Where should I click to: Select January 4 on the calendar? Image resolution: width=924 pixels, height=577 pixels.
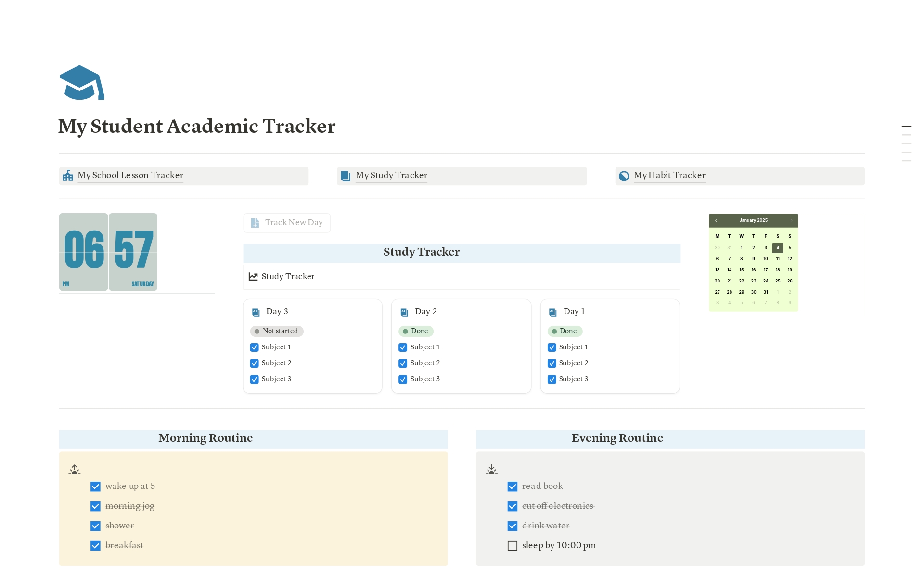778,248
